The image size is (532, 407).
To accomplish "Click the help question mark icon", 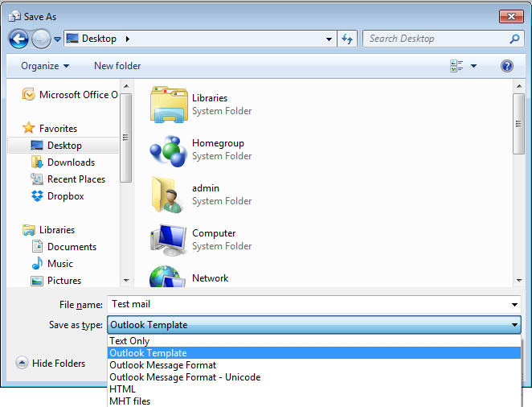I will click(x=506, y=66).
